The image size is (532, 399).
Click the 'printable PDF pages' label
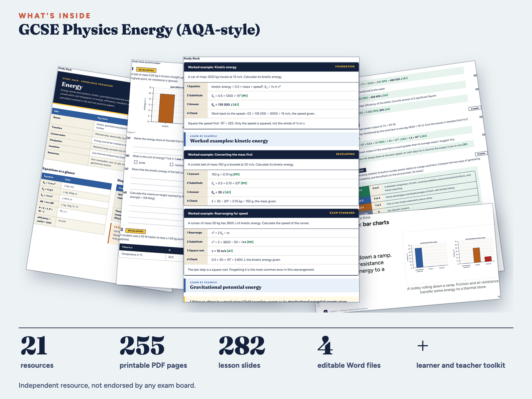click(x=153, y=365)
